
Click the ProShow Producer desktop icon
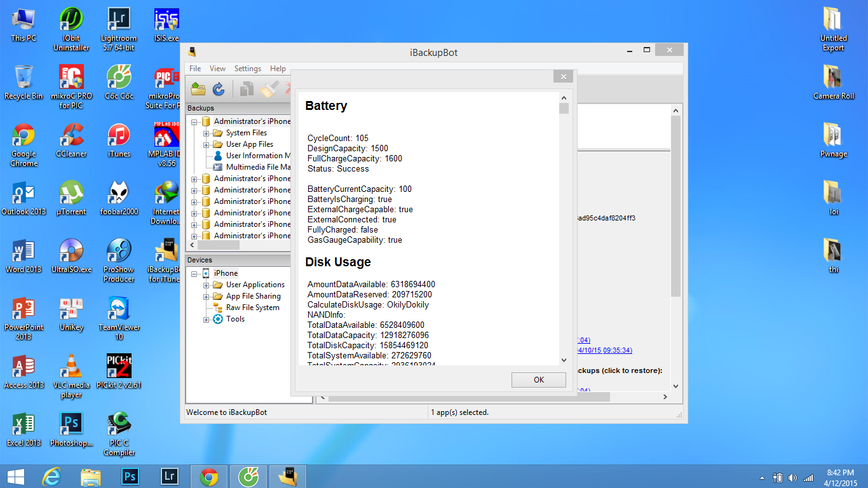click(119, 261)
